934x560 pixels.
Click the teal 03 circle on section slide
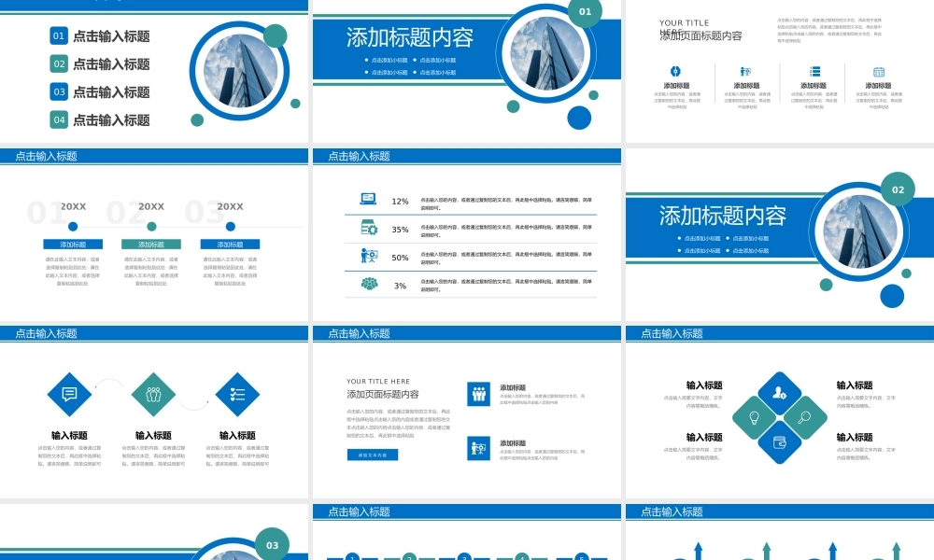(x=272, y=544)
